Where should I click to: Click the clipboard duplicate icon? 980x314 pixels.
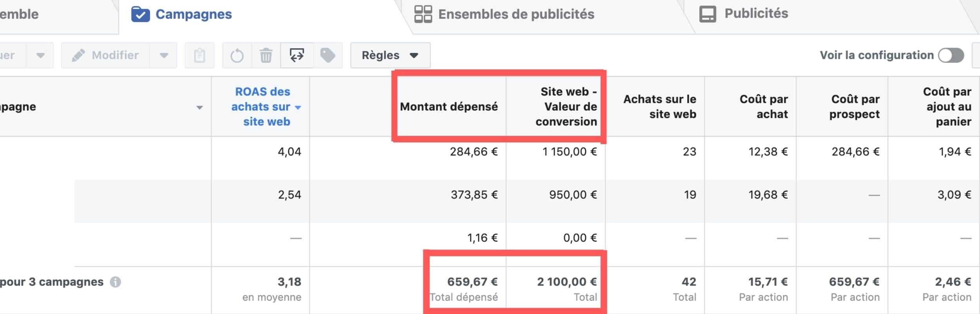point(200,55)
